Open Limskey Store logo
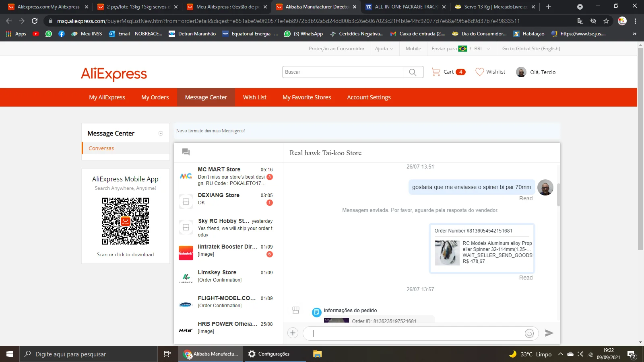This screenshot has width=644, height=362. (x=186, y=279)
